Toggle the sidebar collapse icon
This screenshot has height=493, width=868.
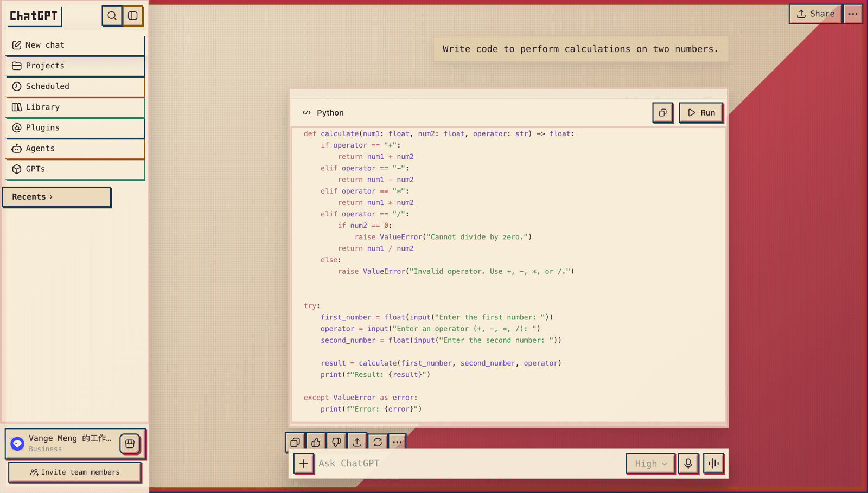(133, 16)
